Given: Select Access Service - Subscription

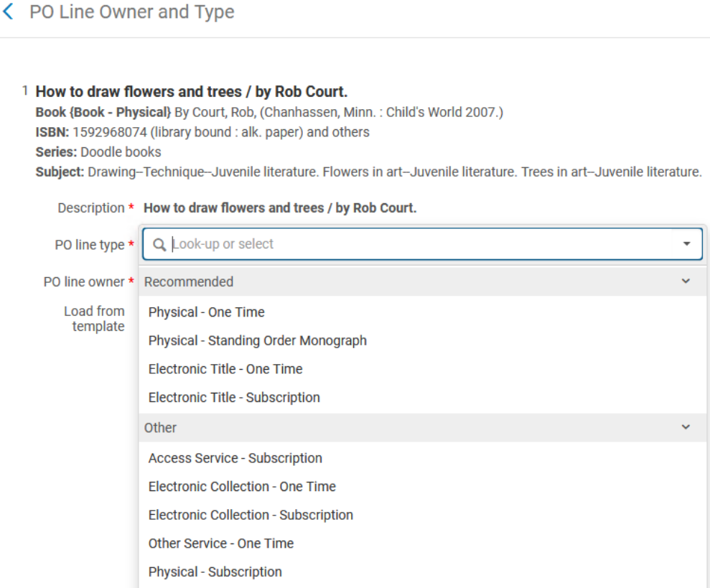Looking at the screenshot, I should pyautogui.click(x=235, y=458).
